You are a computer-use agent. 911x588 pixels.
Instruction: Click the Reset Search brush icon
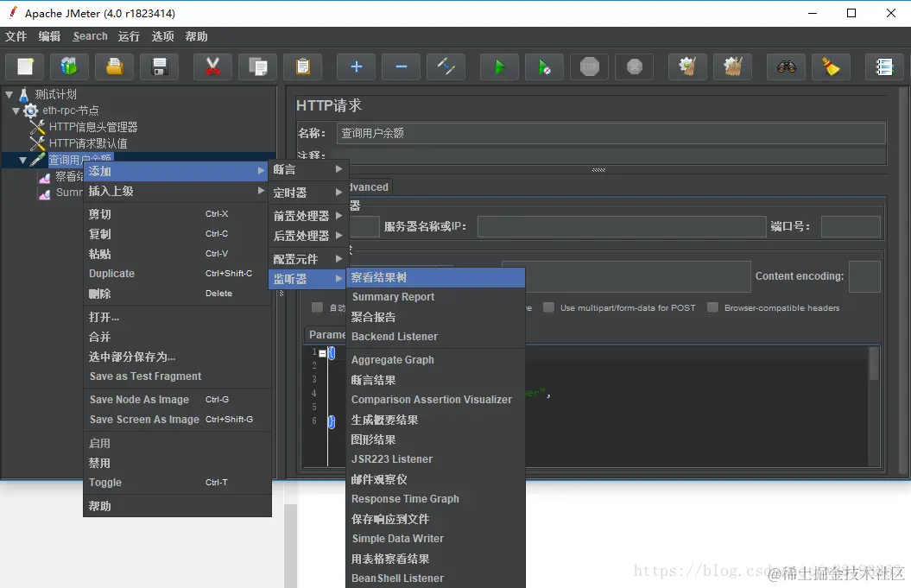831,66
